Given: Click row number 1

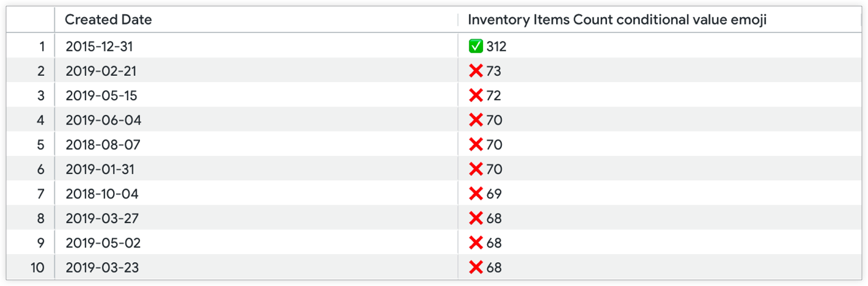Looking at the screenshot, I should coord(42,46).
